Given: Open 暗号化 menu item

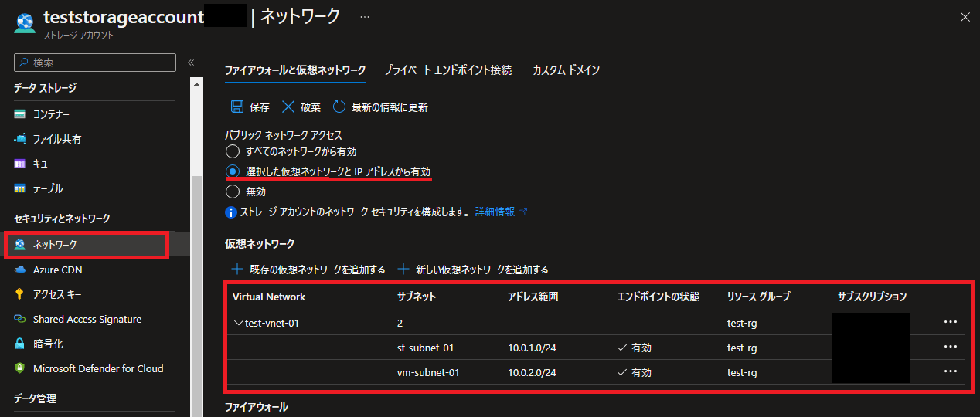Looking at the screenshot, I should pos(48,344).
